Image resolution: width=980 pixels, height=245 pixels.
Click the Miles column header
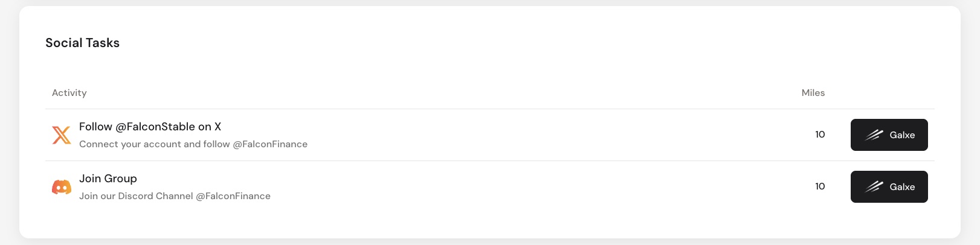click(813, 93)
